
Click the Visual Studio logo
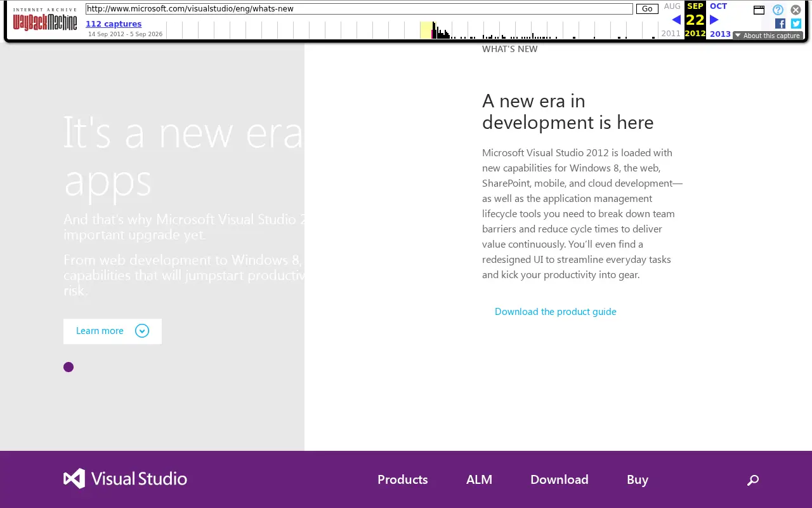click(125, 479)
